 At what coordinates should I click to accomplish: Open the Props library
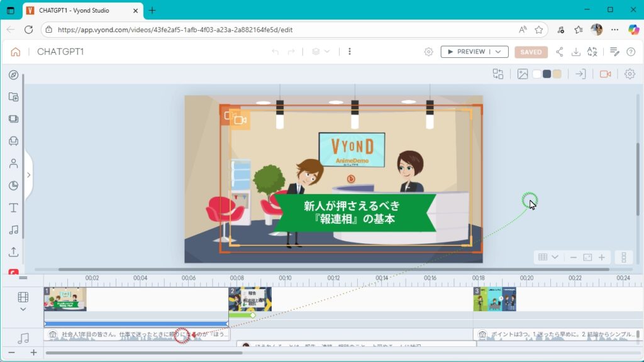(14, 141)
